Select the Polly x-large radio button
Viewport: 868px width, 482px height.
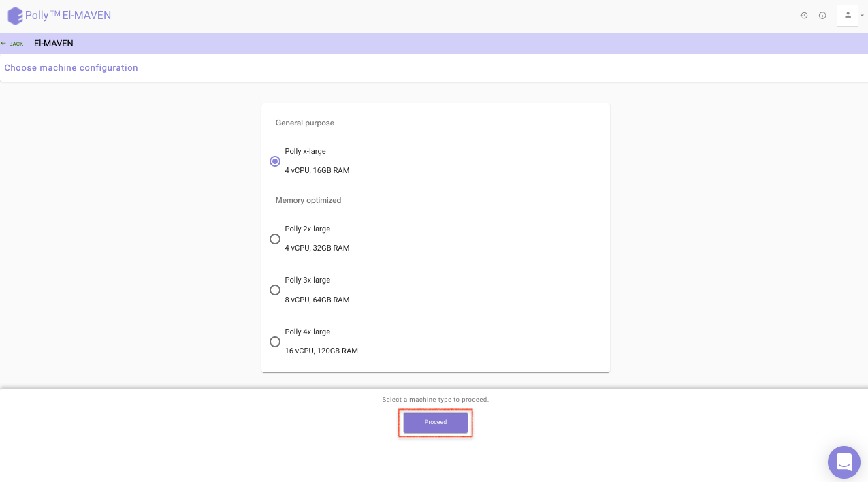(275, 161)
